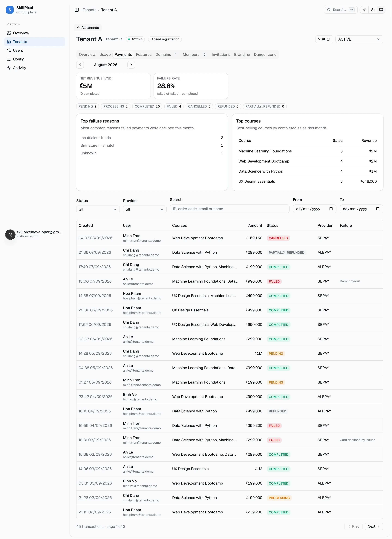
Task: Click the Tenants breadcrumb link
Action: click(x=89, y=10)
